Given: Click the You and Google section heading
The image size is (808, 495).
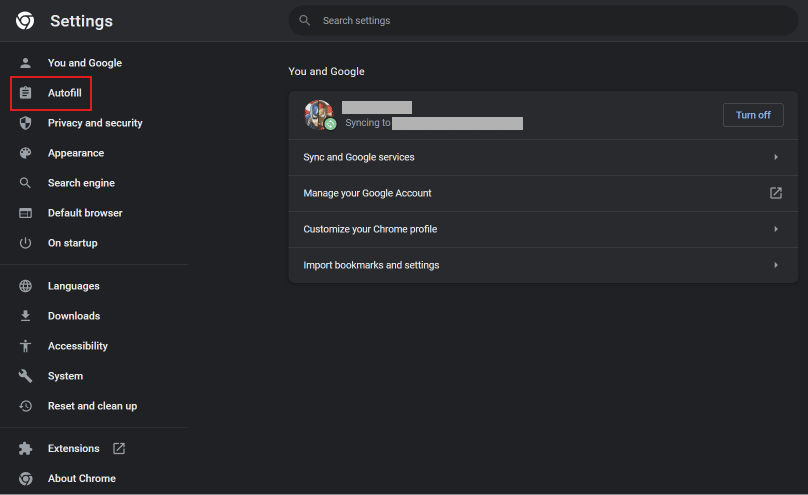Looking at the screenshot, I should tap(326, 71).
